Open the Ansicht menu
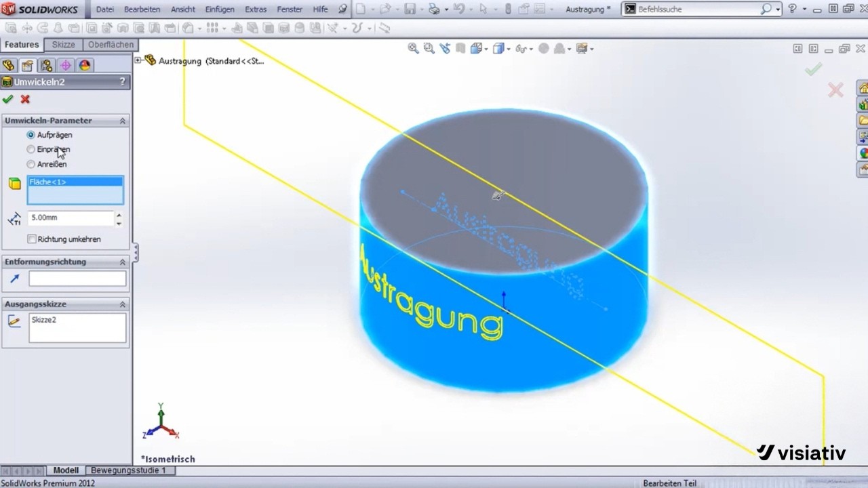868x488 pixels. [x=183, y=9]
